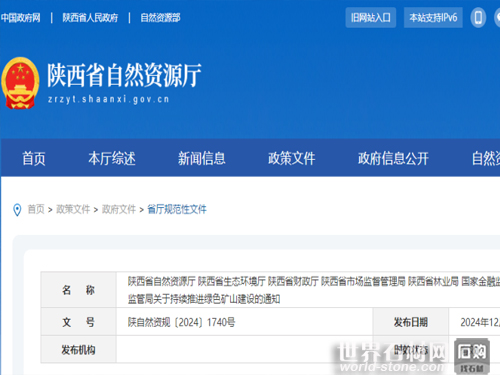Viewport: 500px width, 375px height.
Task: Click the 名称 table label
Action: (78, 290)
